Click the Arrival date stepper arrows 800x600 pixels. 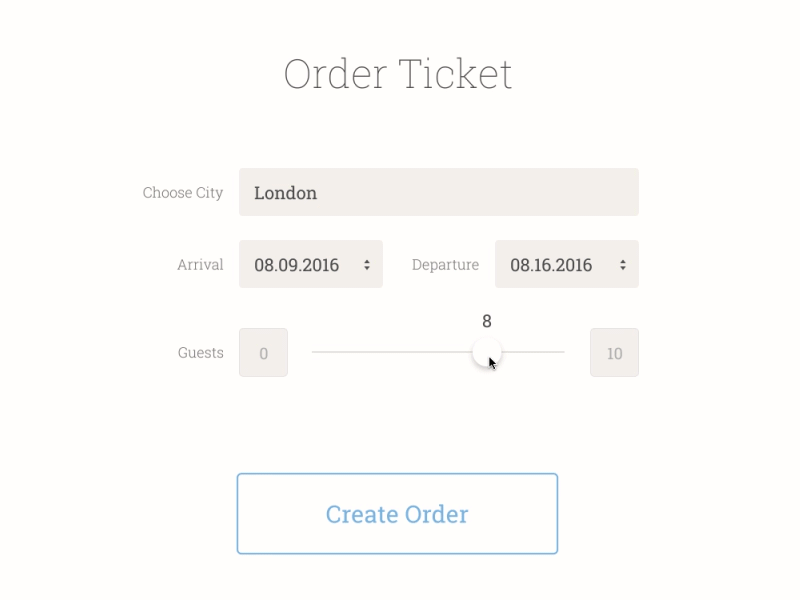(368, 264)
